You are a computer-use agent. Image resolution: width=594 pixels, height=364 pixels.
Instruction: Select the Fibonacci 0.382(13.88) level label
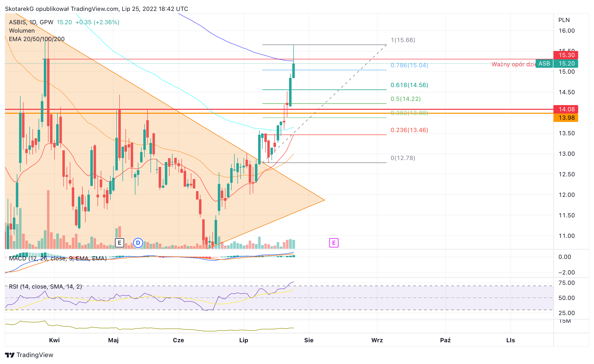409,113
